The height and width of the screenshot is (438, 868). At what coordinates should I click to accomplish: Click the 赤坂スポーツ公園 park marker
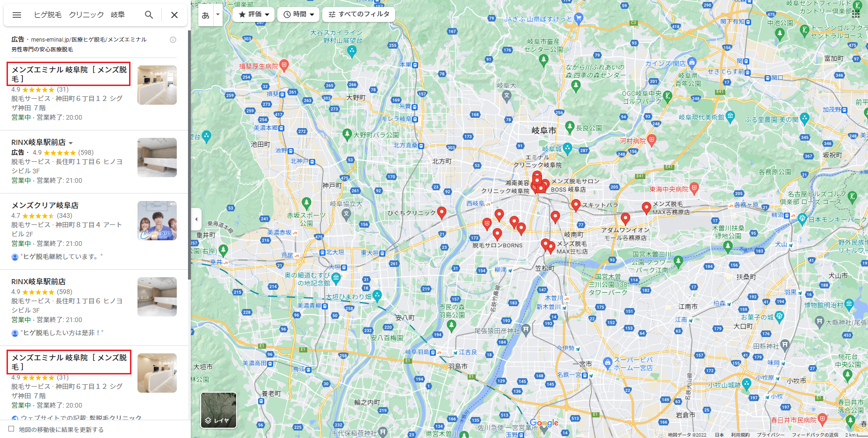click(306, 203)
